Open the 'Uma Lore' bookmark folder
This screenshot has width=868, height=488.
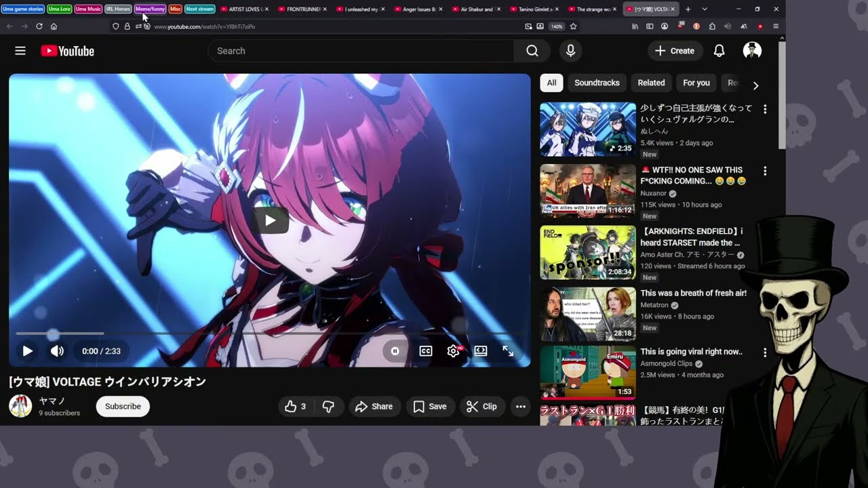click(x=60, y=9)
